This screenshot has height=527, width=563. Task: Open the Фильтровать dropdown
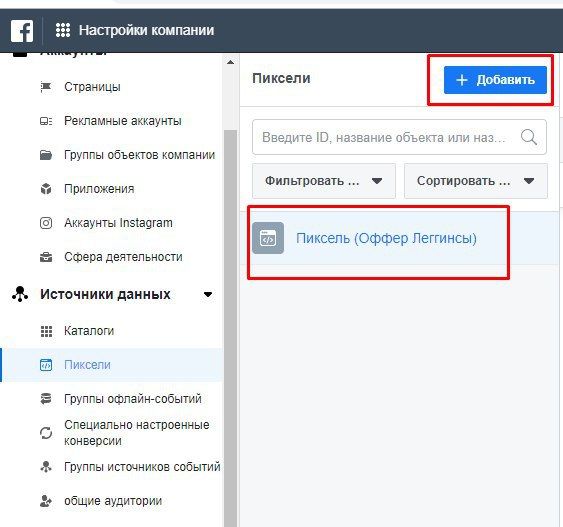pos(324,181)
